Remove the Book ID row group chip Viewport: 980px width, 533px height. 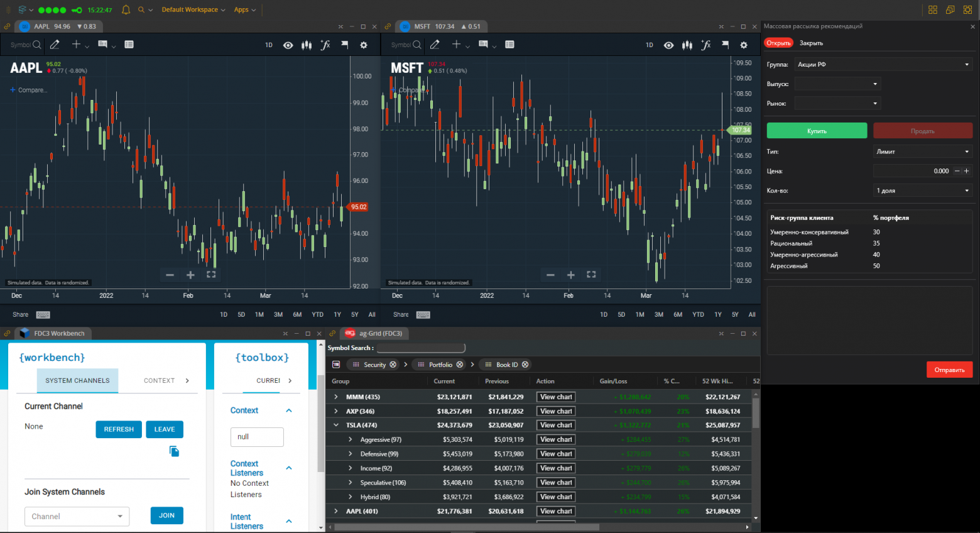pos(525,365)
